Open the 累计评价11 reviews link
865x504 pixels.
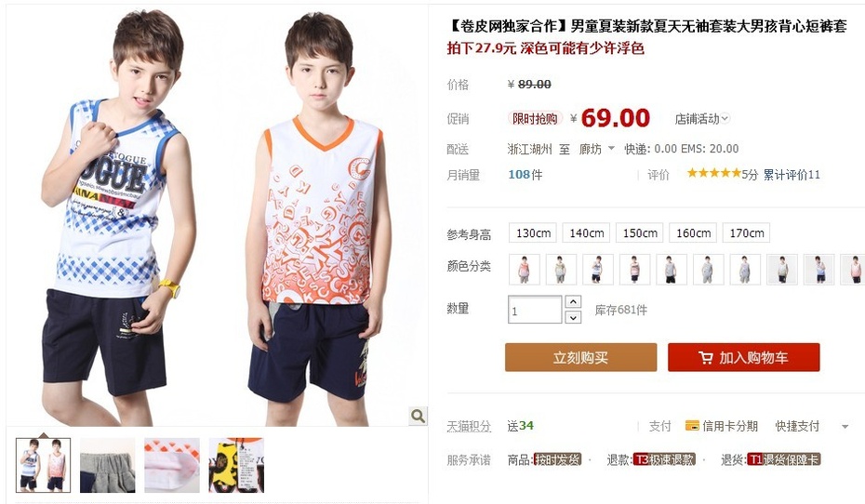(x=792, y=175)
